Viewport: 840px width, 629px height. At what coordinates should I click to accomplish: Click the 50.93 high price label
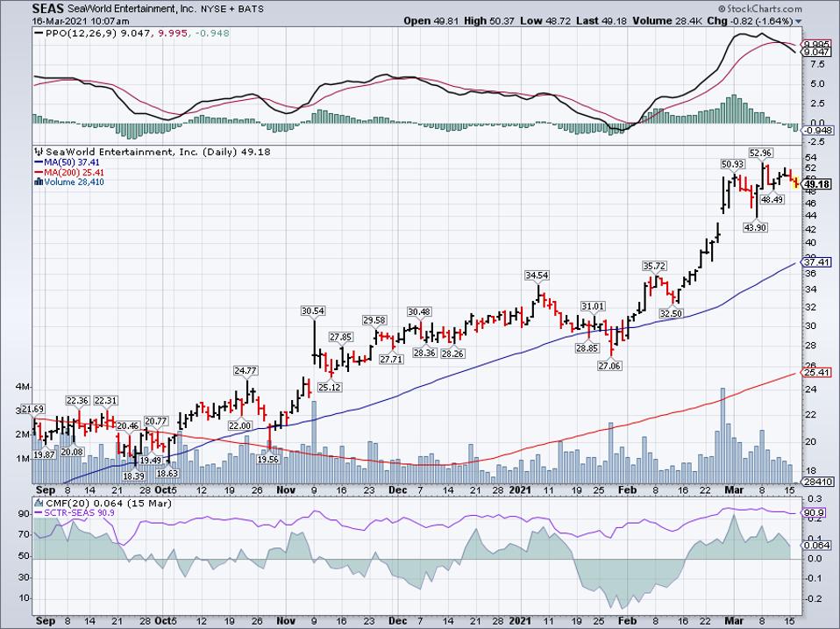click(732, 164)
